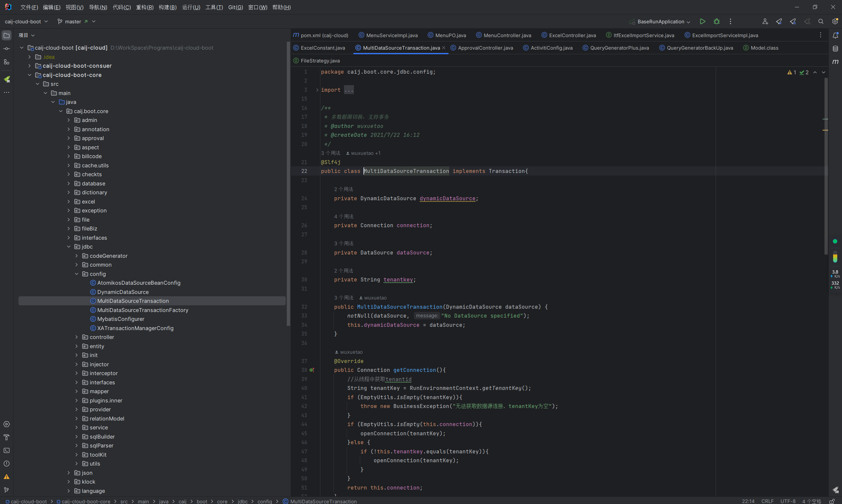Switch to MenuServiceImpl.java tab
This screenshot has width=842, height=504.
point(388,35)
